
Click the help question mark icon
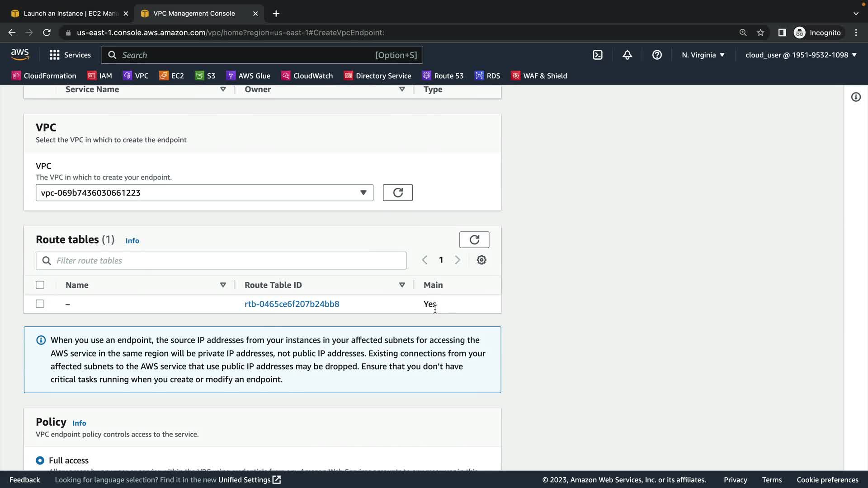pyautogui.click(x=657, y=55)
